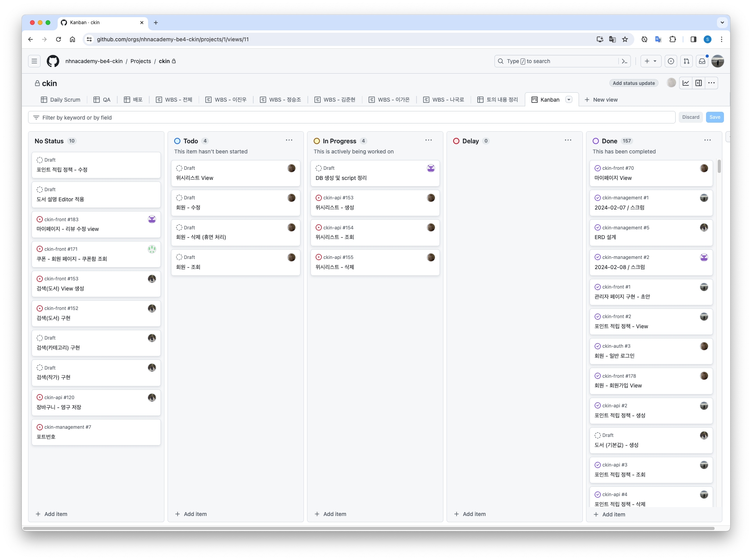Open the notifications inbox icon
This screenshot has height=560, width=752.
point(702,61)
